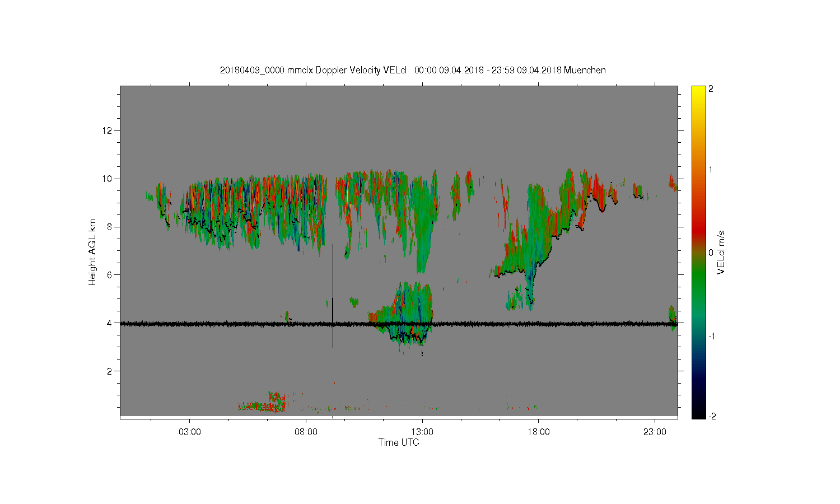Click the "13:00" time tick label
The width and height of the screenshot is (840, 504).
pos(422,432)
